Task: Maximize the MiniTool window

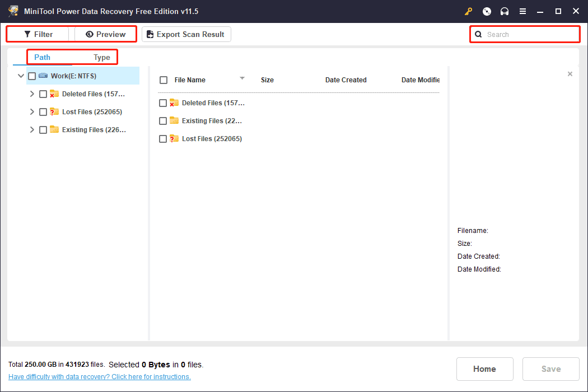Action: click(x=558, y=11)
